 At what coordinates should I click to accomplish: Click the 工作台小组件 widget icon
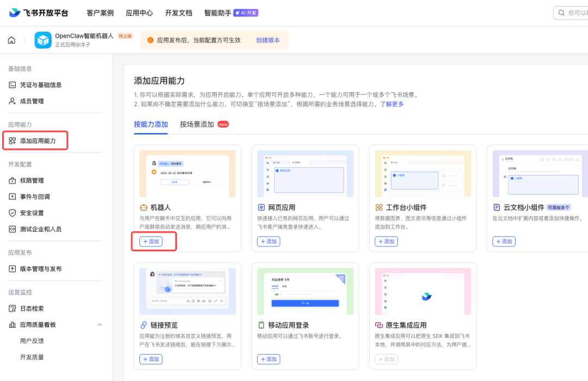pyautogui.click(x=379, y=208)
